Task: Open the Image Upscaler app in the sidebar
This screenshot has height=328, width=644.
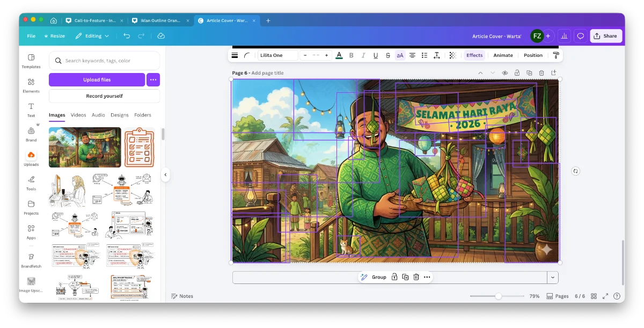Action: (31, 285)
